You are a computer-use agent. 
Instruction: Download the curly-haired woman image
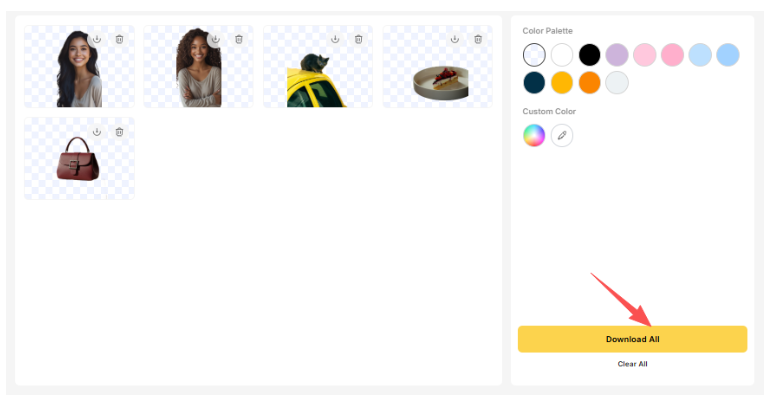(x=216, y=39)
